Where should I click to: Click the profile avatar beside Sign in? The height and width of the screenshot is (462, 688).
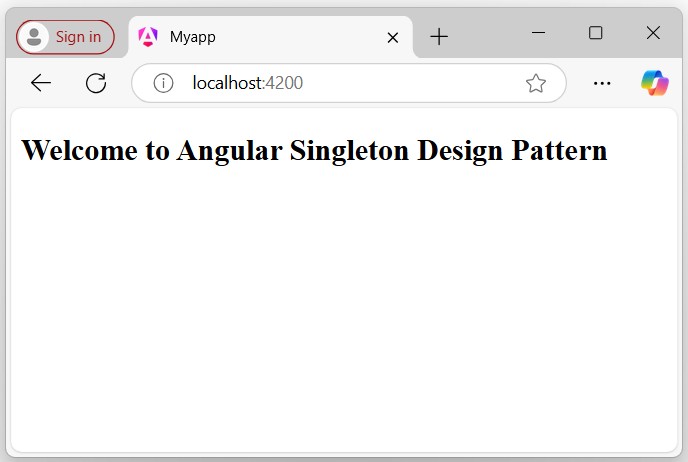click(35, 37)
